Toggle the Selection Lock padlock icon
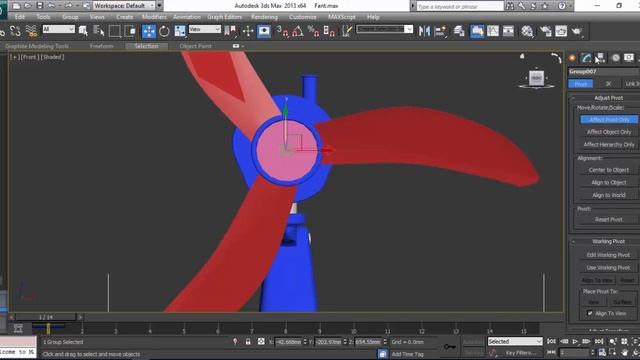 pos(248,342)
